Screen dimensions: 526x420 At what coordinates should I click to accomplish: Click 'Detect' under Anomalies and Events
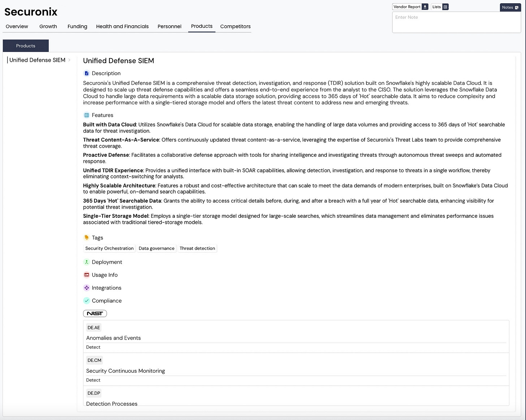click(x=93, y=347)
